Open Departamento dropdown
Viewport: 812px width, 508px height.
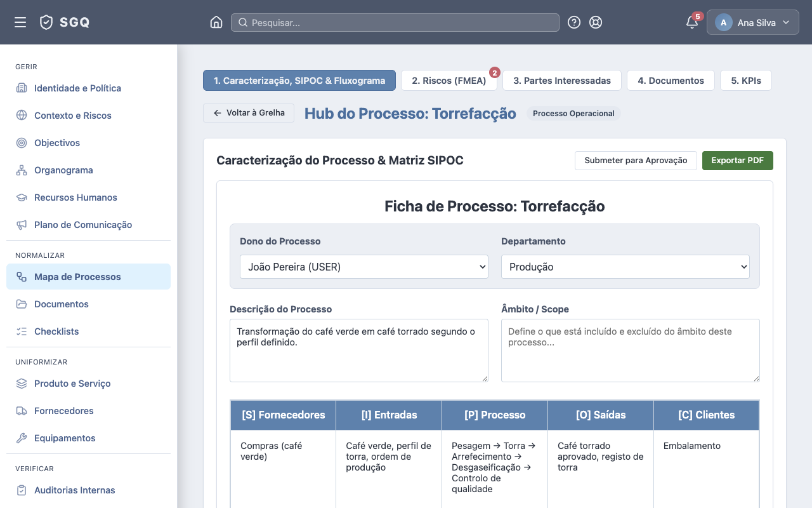tap(625, 267)
